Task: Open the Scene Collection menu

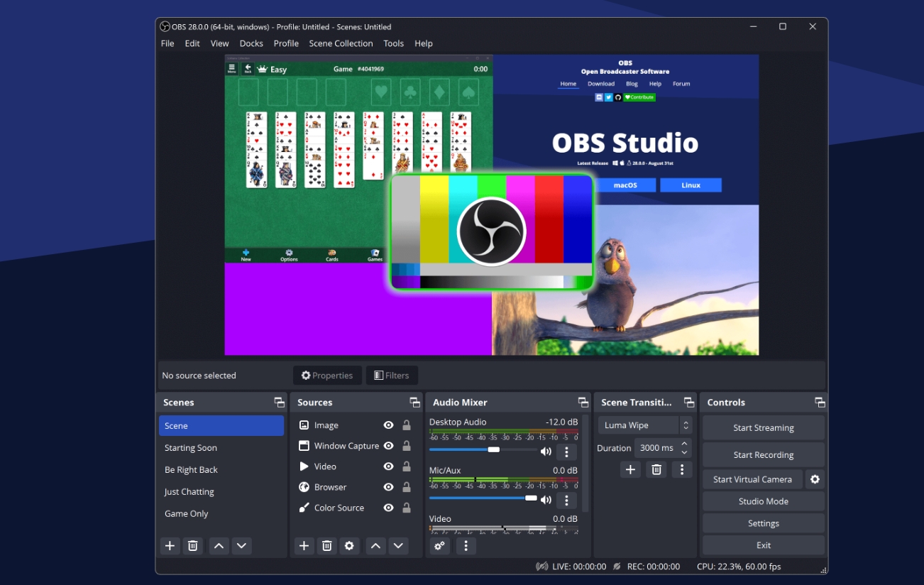Action: (341, 43)
